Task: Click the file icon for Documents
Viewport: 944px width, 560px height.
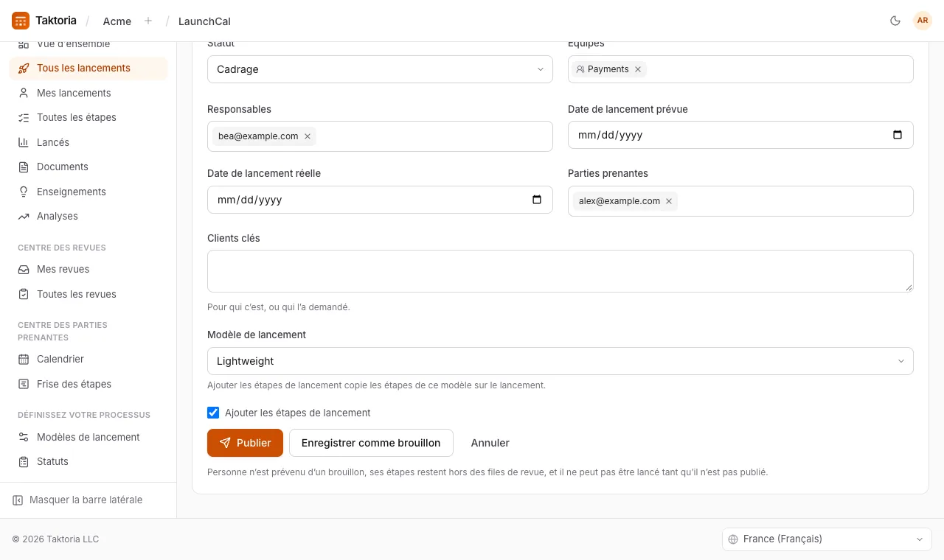Action: 24,167
